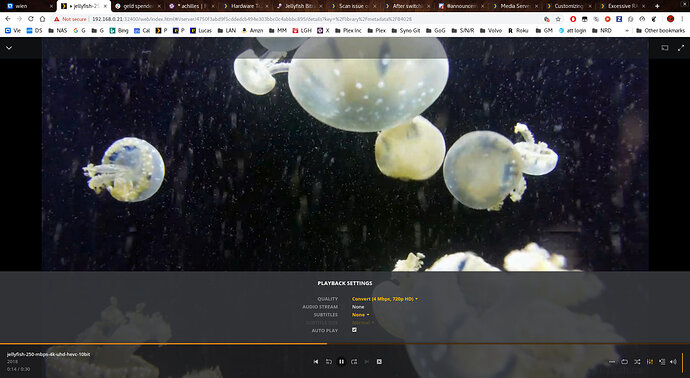
Task: Open the red Opera-style extension icon
Action: (x=573, y=19)
